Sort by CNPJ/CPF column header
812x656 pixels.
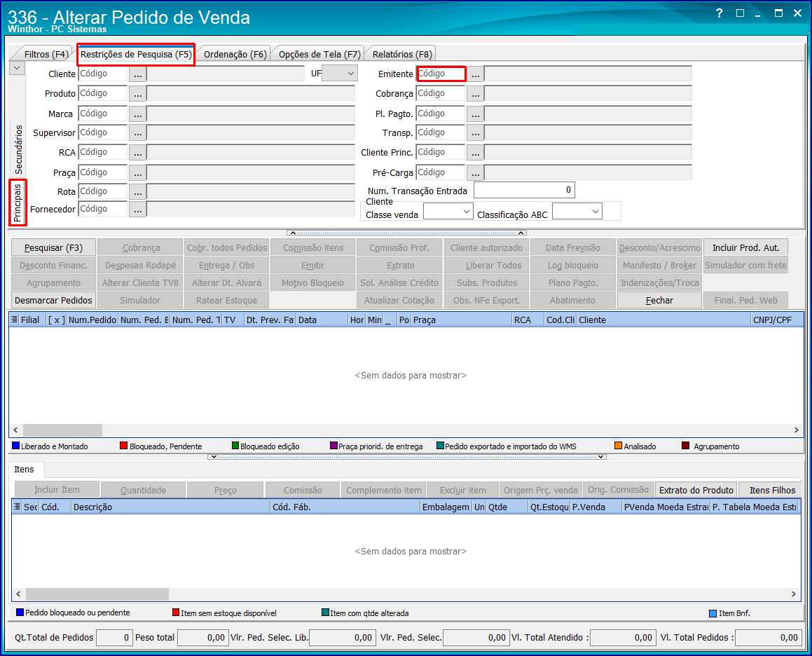[776, 320]
